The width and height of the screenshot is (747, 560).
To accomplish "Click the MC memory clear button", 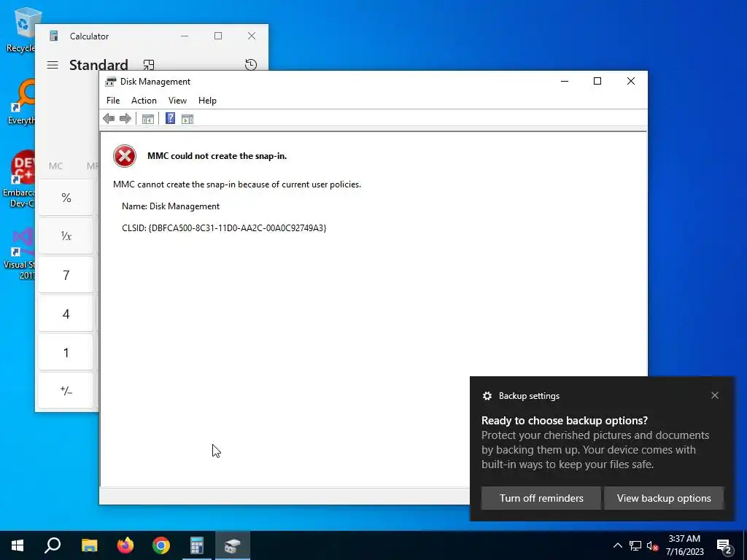I will [55, 166].
